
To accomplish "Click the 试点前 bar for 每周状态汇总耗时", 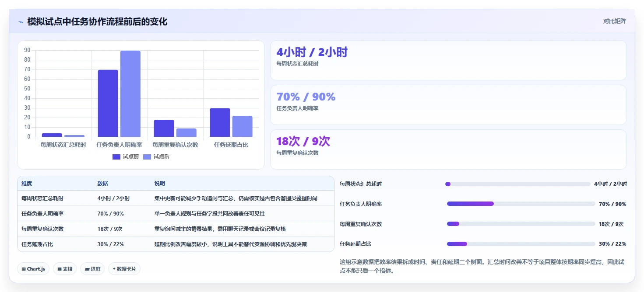I will (x=52, y=135).
